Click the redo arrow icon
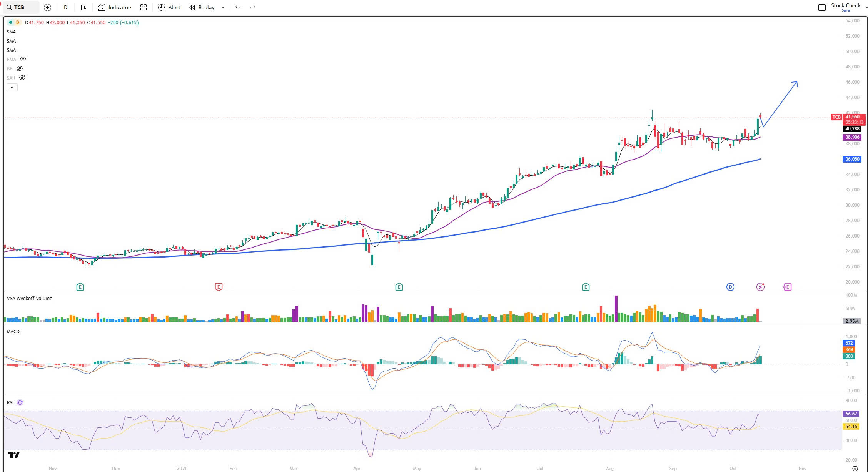Screen dimensions: 868x472 pos(252,7)
